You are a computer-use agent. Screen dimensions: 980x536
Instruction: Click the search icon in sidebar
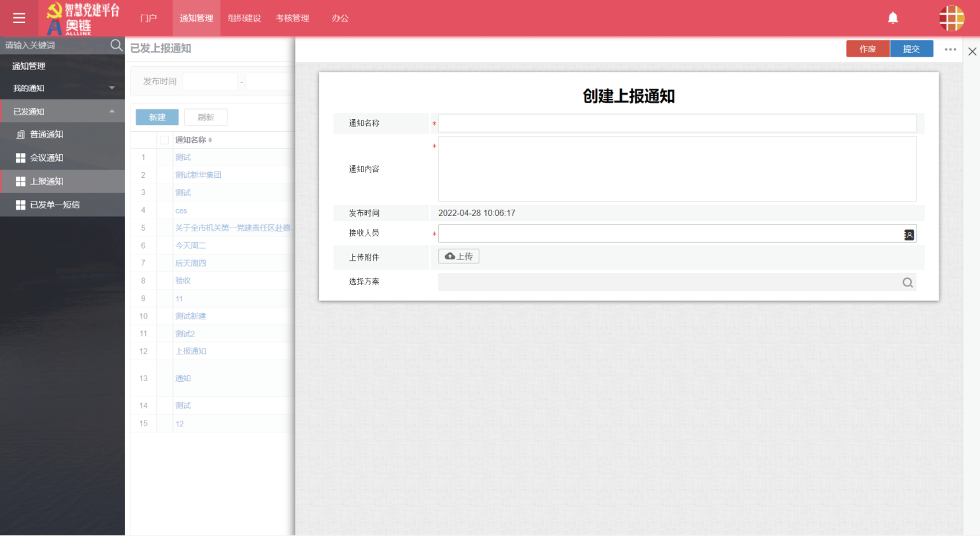point(116,45)
